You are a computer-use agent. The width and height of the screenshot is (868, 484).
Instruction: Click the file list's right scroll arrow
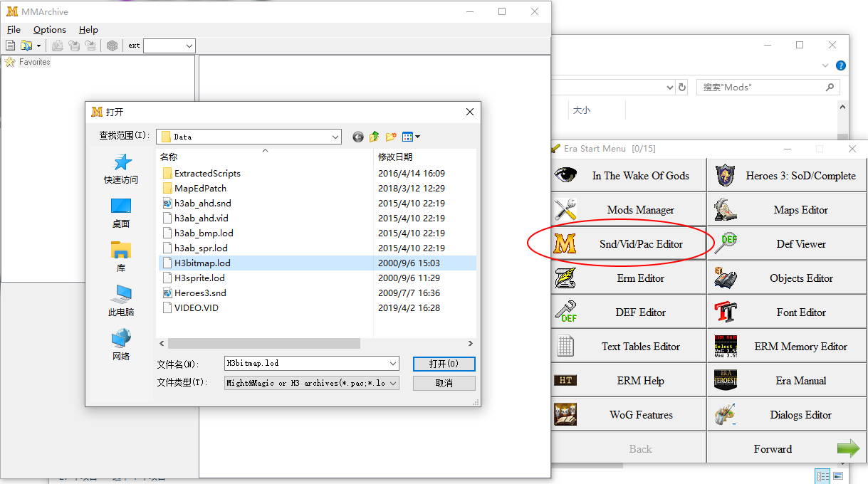(x=470, y=344)
